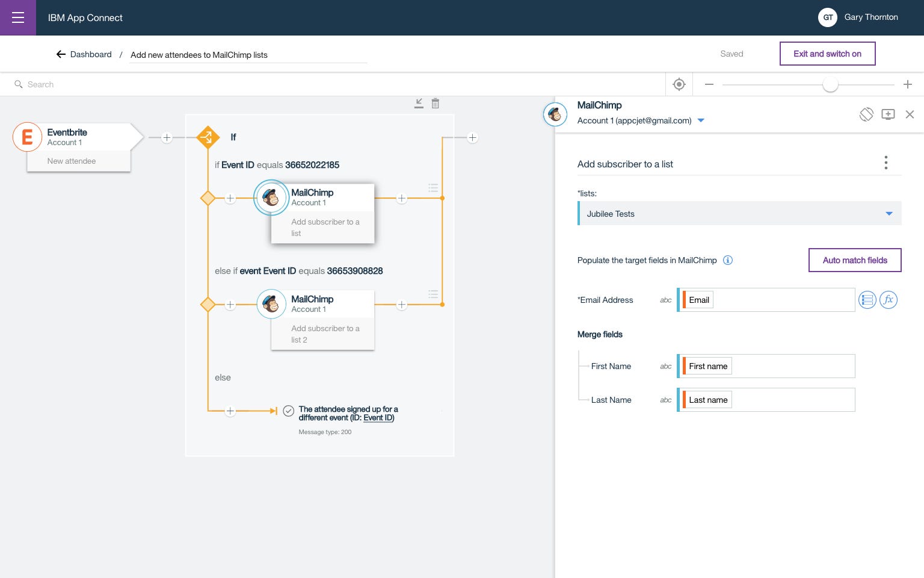Add a step after the second MailChimp node
The image size is (924, 578).
(402, 305)
